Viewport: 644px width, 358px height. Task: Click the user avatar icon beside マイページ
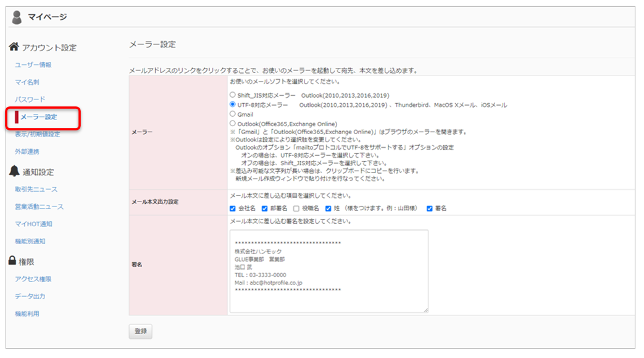[17, 17]
